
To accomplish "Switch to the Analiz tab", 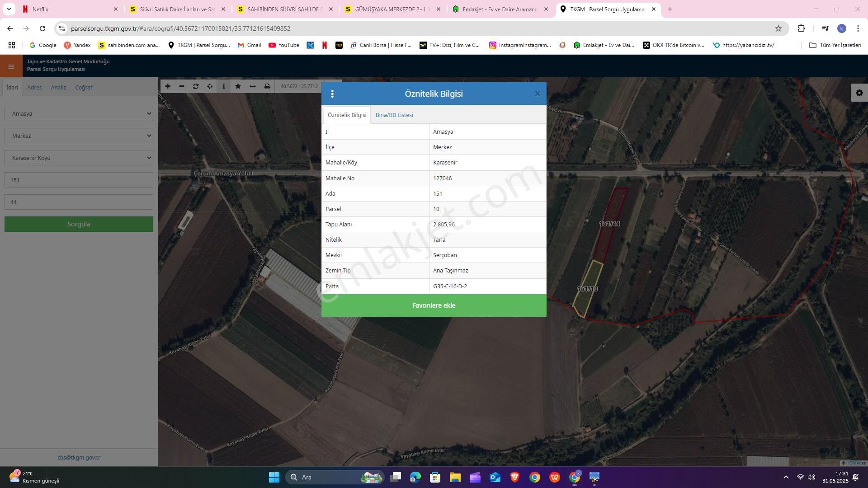I will pos(58,87).
